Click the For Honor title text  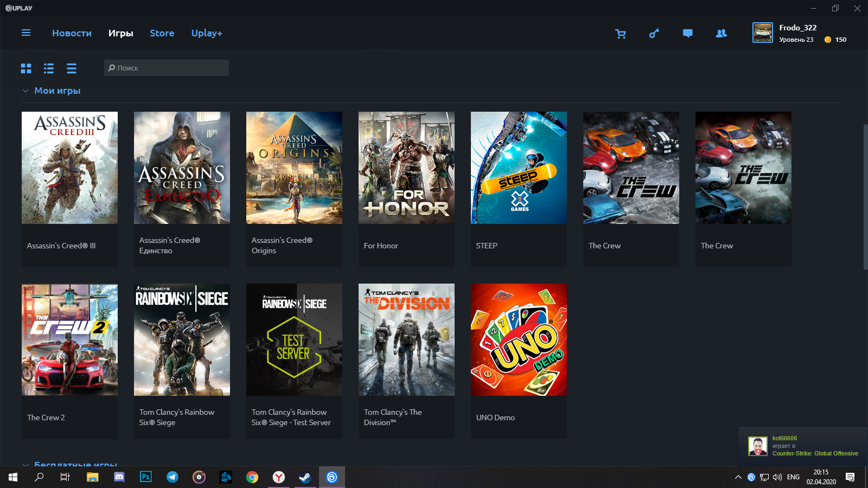coord(381,246)
